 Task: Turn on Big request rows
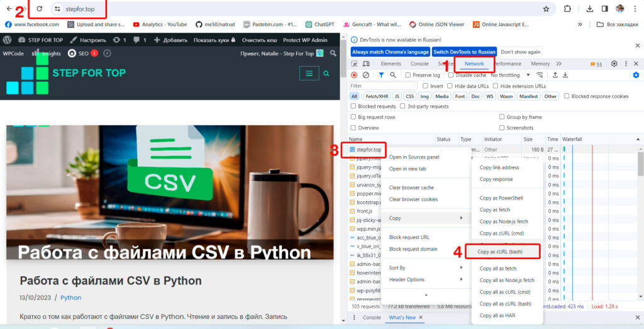353,117
